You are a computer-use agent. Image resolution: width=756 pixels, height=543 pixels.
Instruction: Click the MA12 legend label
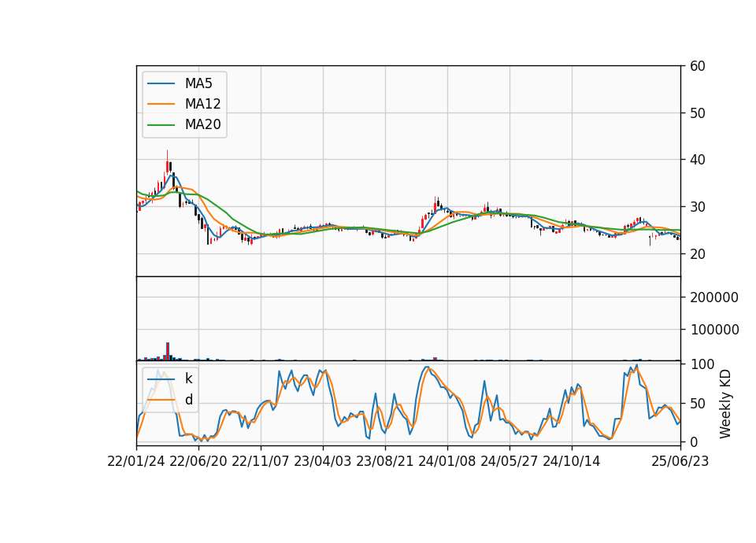[202, 104]
